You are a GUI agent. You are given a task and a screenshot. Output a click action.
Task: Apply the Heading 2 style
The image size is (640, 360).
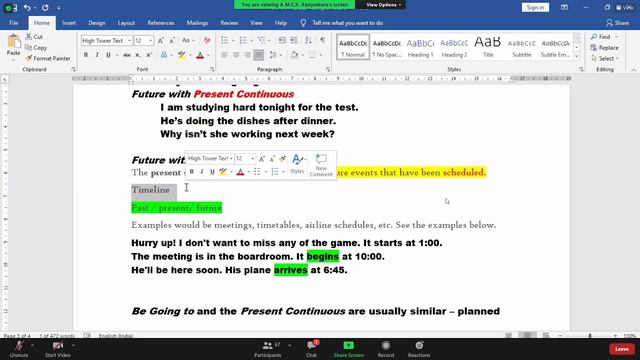click(x=454, y=47)
